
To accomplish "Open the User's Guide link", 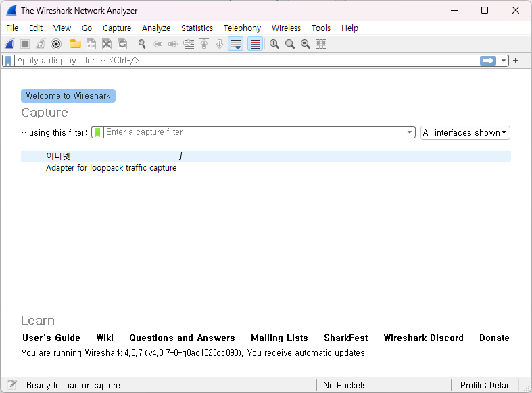I will [x=51, y=338].
